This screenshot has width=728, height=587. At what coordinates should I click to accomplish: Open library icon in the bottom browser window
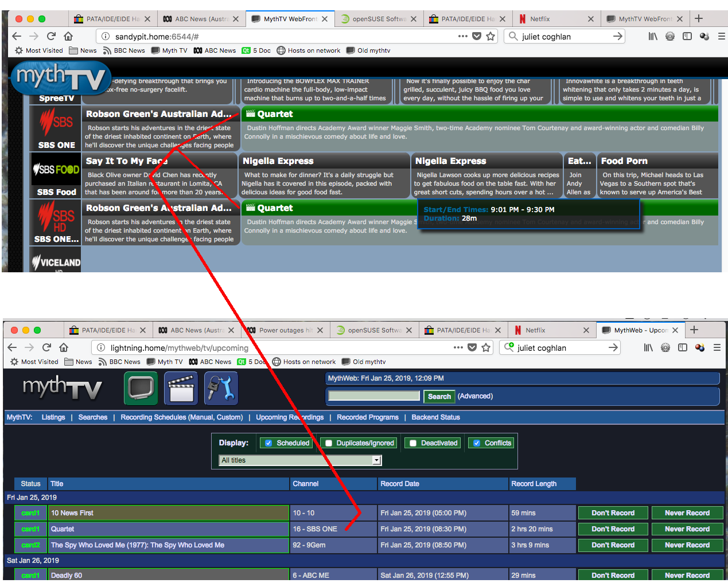tap(648, 347)
